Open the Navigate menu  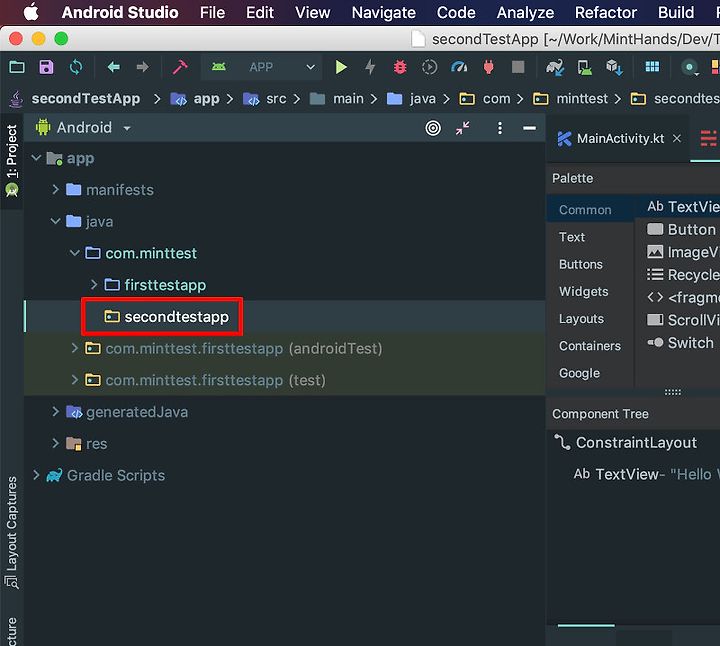pyautogui.click(x=383, y=12)
